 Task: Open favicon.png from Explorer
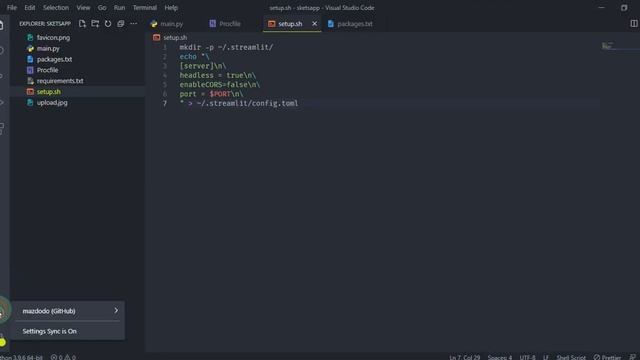[53, 38]
